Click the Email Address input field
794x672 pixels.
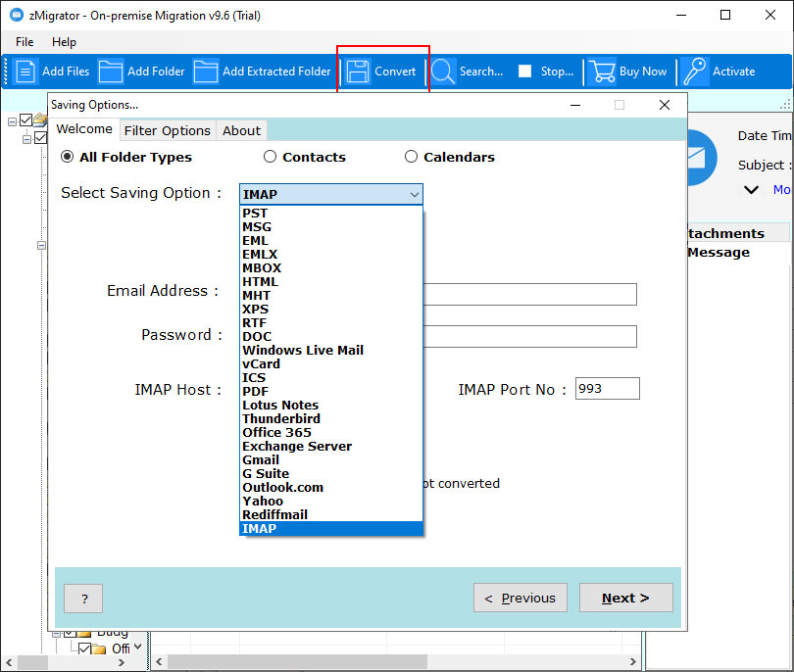(529, 294)
